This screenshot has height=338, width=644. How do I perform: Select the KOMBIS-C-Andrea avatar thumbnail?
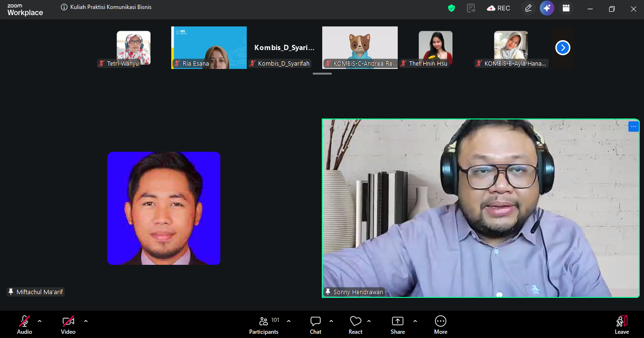[360, 48]
